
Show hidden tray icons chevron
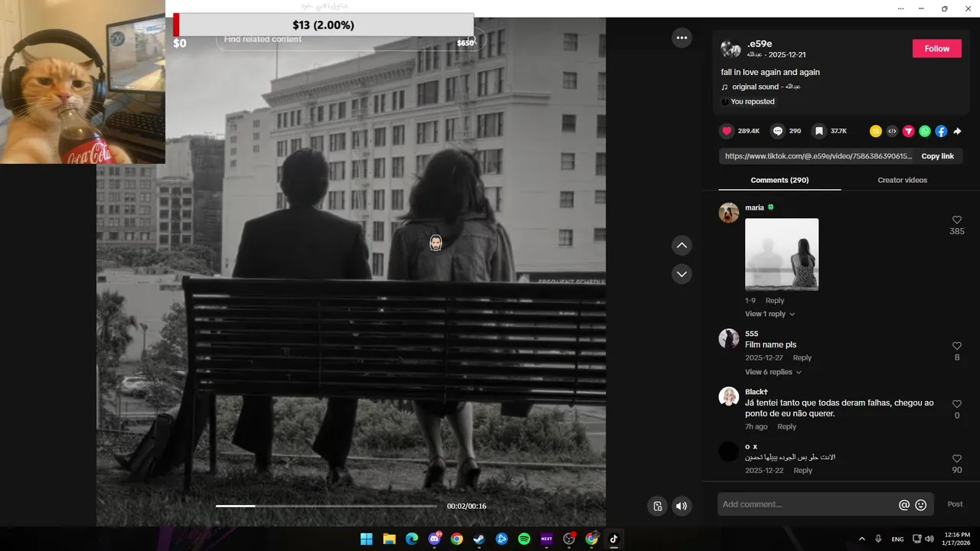pos(861,539)
